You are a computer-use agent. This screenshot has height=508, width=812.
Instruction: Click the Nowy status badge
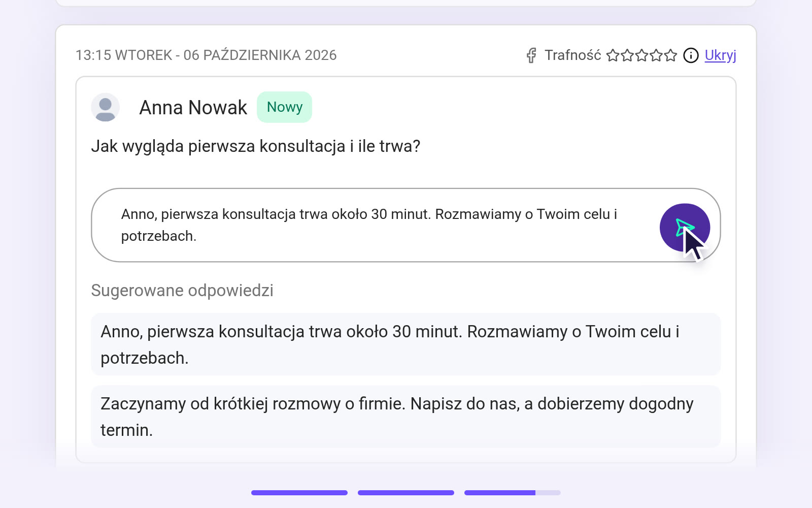(x=284, y=107)
